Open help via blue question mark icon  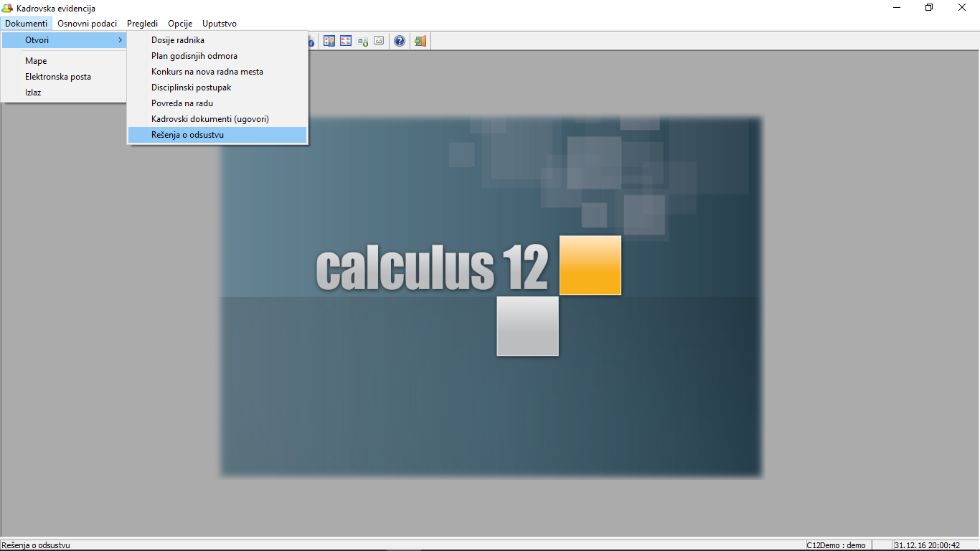400,41
